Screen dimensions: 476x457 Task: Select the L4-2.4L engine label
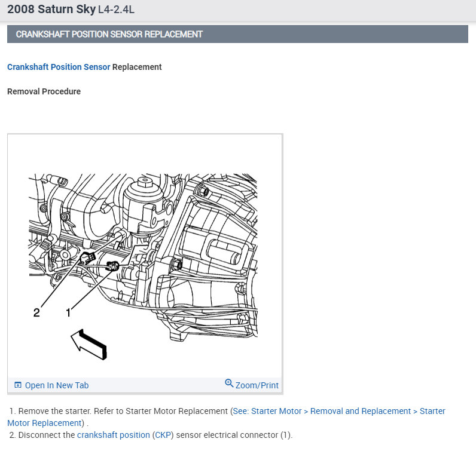click(x=116, y=10)
